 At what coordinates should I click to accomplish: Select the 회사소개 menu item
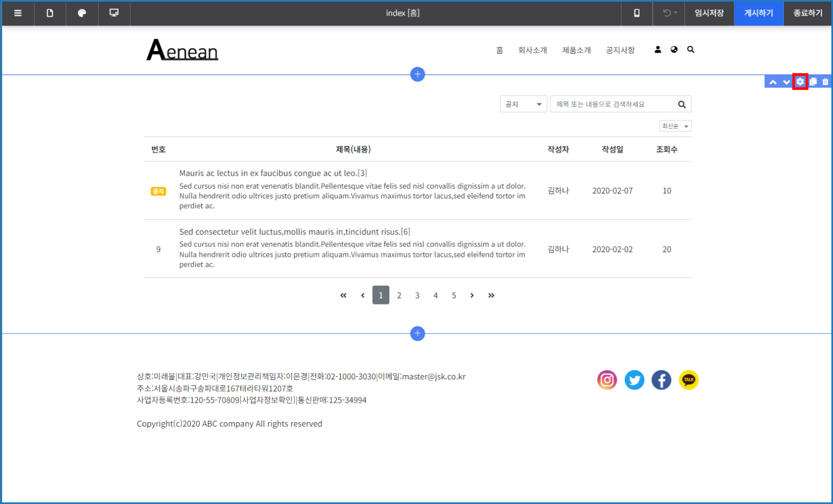(x=533, y=50)
